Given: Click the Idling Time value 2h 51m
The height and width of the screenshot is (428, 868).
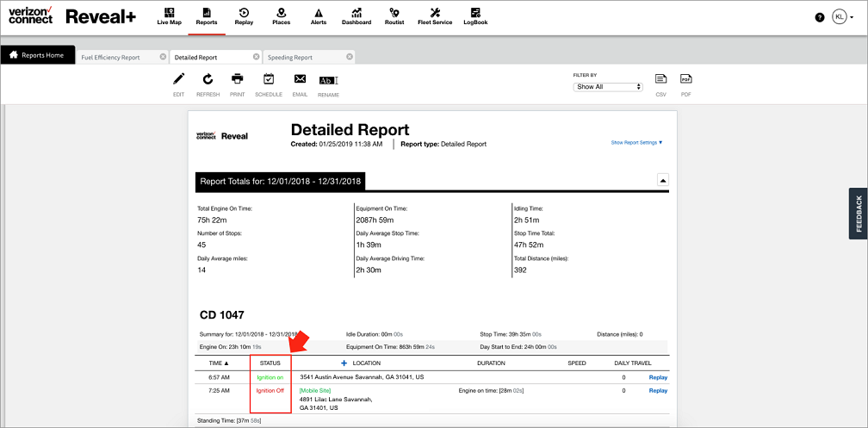Looking at the screenshot, I should pos(525,220).
